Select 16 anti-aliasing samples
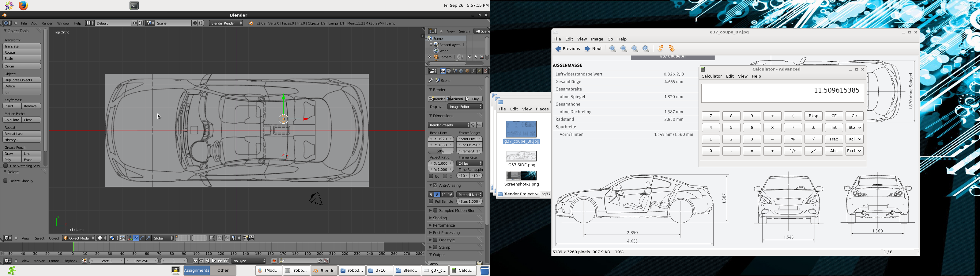 click(x=450, y=195)
